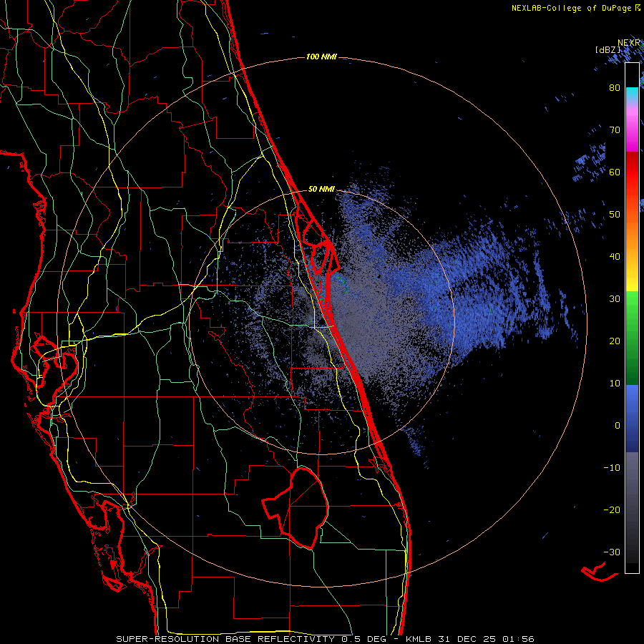The image size is (644, 644).
Task: Click the 0 value on the dBZ scale
Action: 618,426
